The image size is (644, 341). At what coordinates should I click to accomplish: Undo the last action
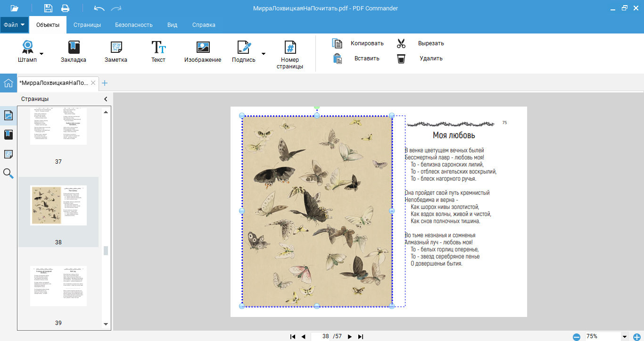(99, 8)
